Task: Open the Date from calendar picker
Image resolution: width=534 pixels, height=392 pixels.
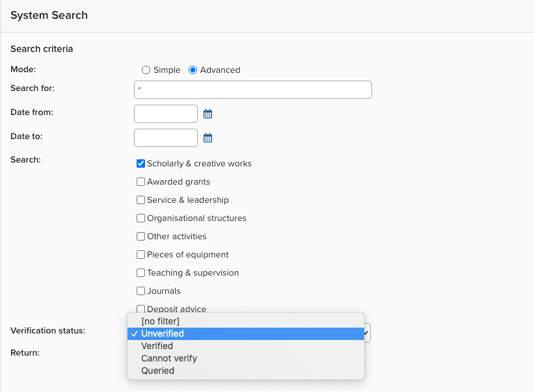Action: click(x=208, y=114)
